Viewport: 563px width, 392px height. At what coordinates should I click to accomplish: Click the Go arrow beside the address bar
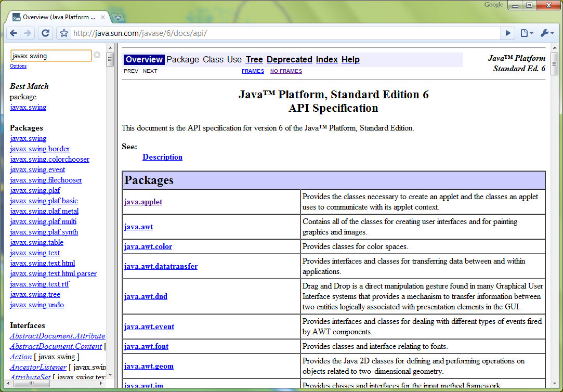(x=507, y=32)
